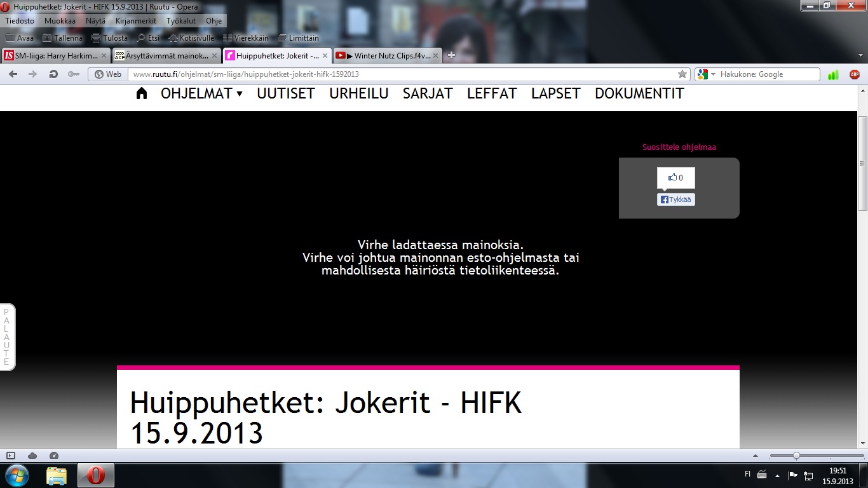This screenshot has width=868, height=488.
Task: Click the Adblock Plus extension icon
Action: coord(854,74)
